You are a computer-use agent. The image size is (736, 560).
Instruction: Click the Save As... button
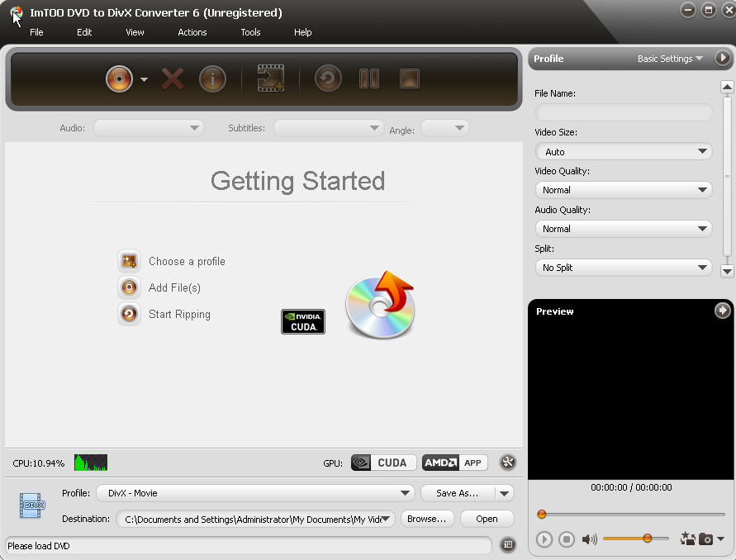coord(458,493)
